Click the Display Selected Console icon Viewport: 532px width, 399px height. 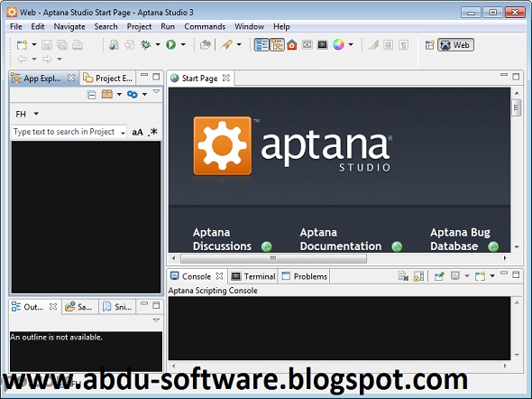(455, 276)
